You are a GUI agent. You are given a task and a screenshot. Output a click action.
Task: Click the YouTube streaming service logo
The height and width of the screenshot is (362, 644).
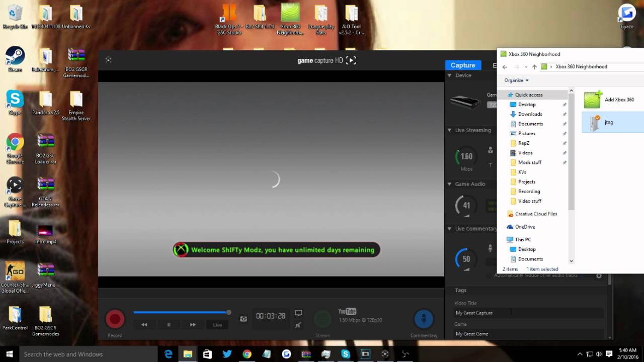[347, 312]
